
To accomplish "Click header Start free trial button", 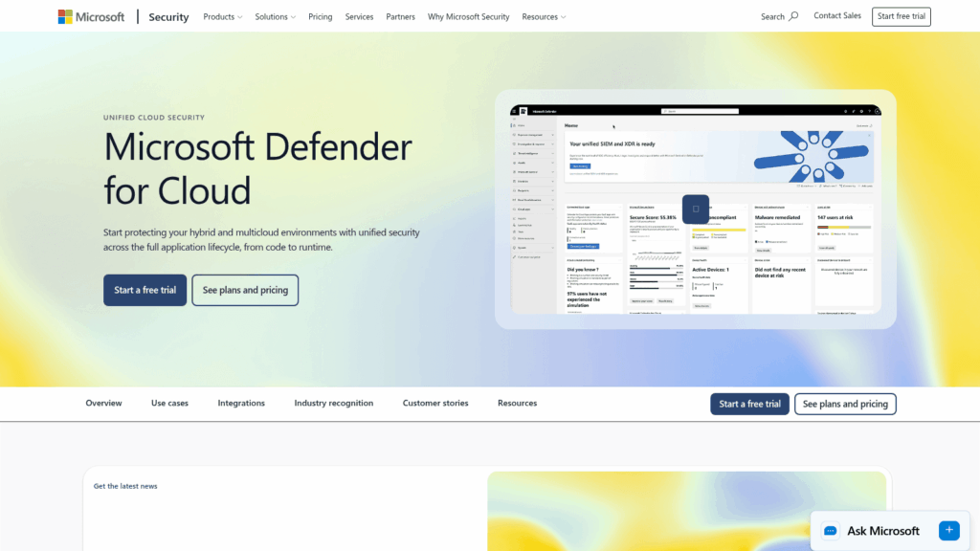I will pyautogui.click(x=901, y=16).
